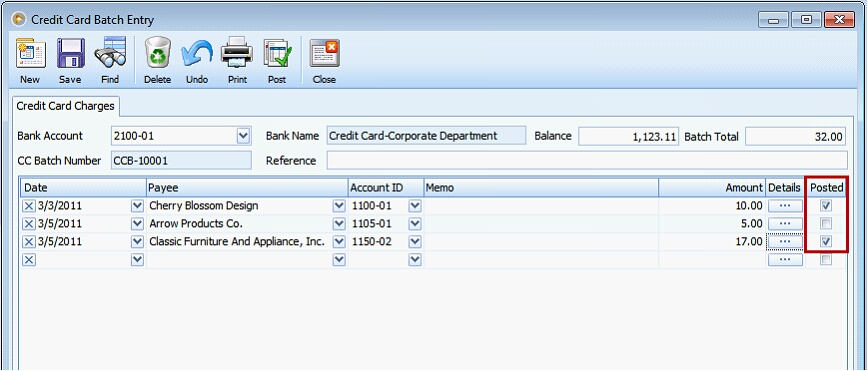The width and height of the screenshot is (868, 371).
Task: Expand the payee dropdown for Cherry Blossom Design
Action: (339, 206)
